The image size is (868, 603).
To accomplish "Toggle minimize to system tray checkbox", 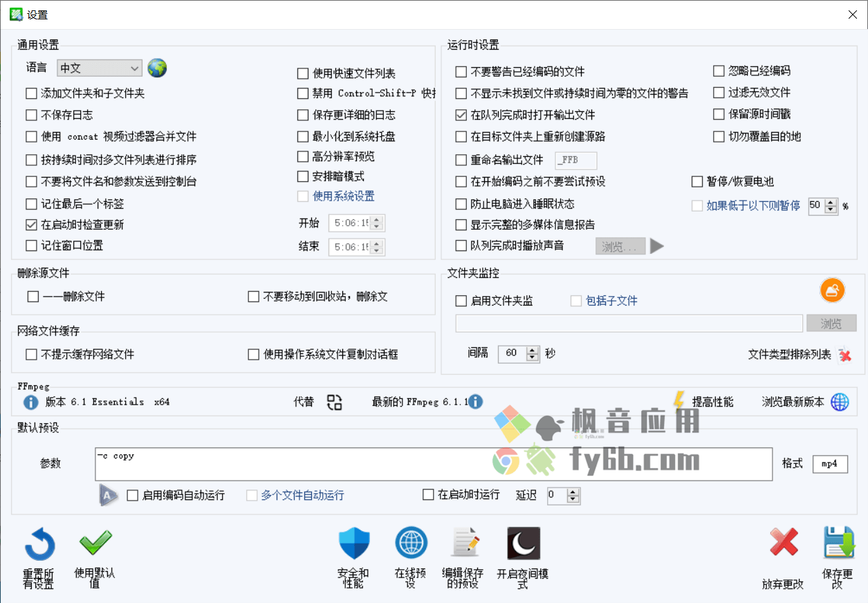I will (303, 137).
